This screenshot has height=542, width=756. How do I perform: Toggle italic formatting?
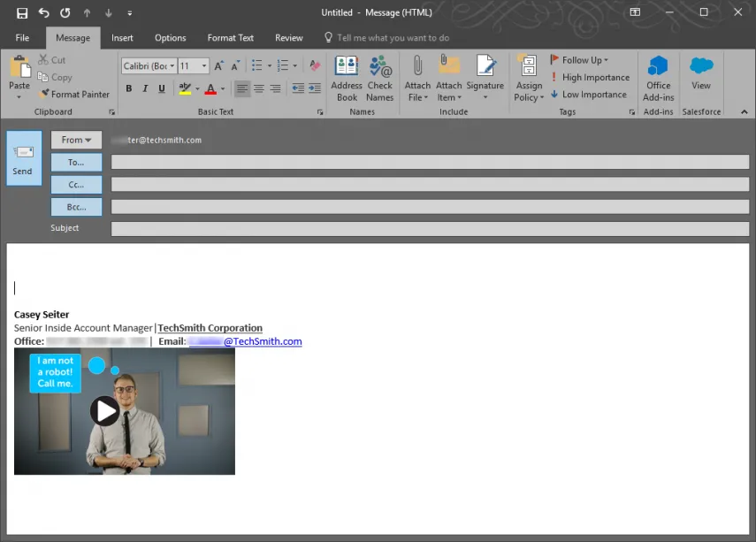coord(145,88)
